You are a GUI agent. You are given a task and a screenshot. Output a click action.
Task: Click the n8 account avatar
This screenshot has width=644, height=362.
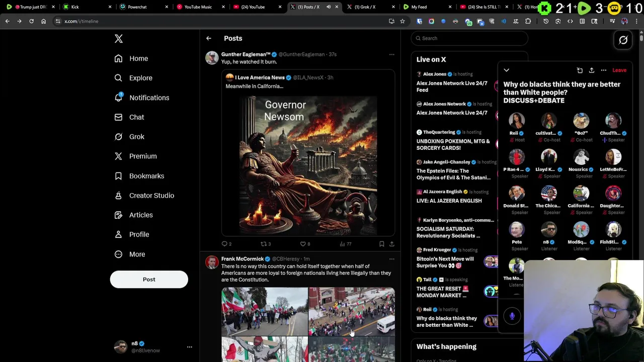121,347
